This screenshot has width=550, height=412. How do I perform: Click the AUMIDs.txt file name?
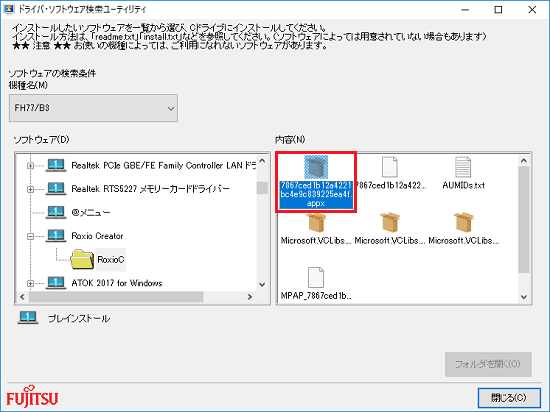pos(463,185)
